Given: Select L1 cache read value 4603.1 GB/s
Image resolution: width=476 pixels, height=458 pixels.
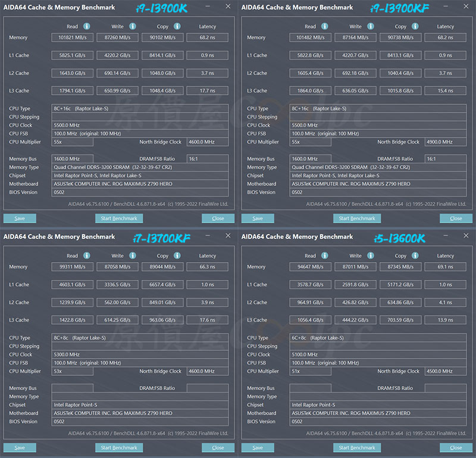Looking at the screenshot, I should (72, 285).
